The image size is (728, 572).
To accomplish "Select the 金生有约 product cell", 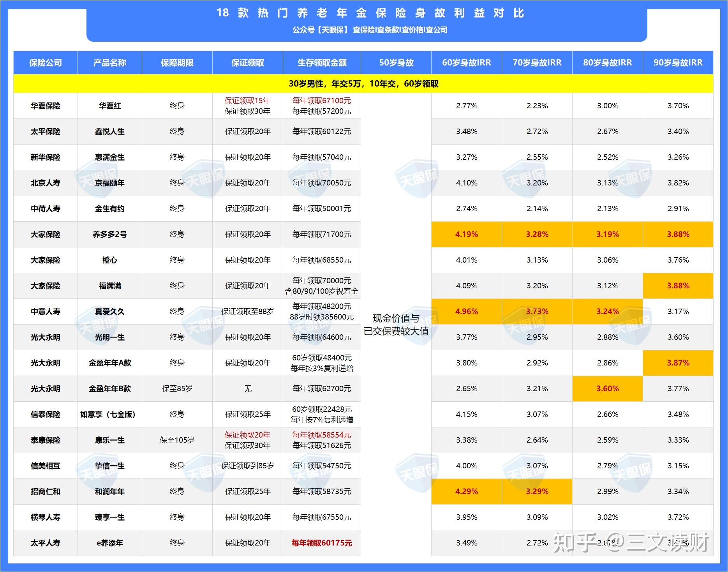I will coord(110,209).
